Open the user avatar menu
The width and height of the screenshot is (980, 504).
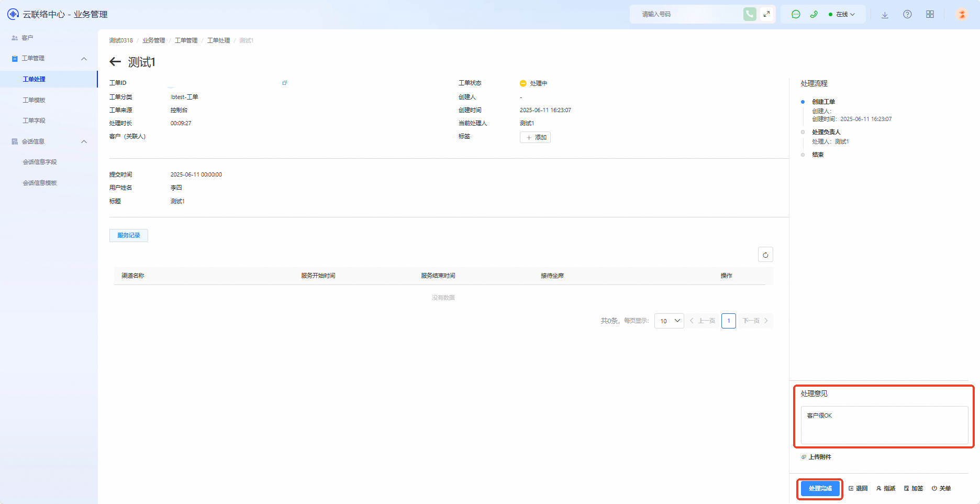(x=962, y=14)
